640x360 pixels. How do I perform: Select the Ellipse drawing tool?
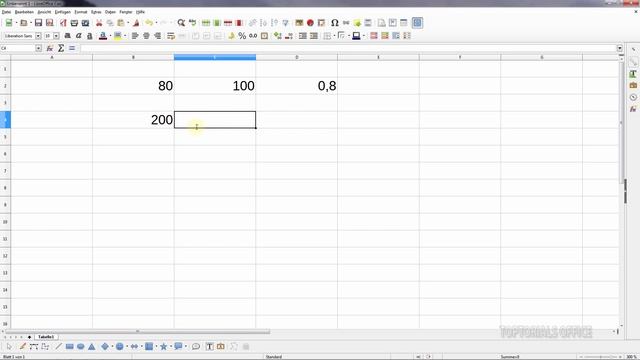coord(80,347)
